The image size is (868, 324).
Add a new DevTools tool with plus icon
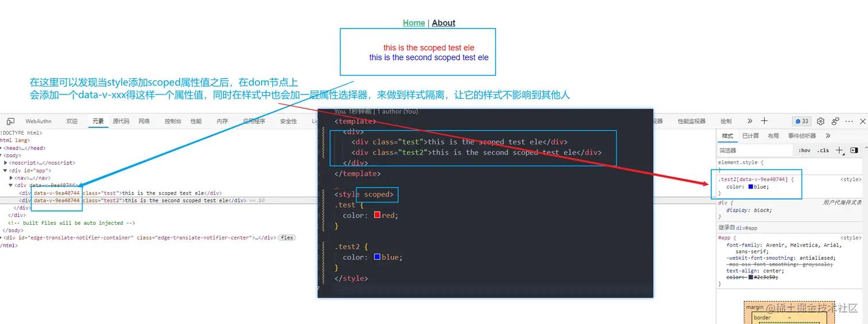pos(764,121)
